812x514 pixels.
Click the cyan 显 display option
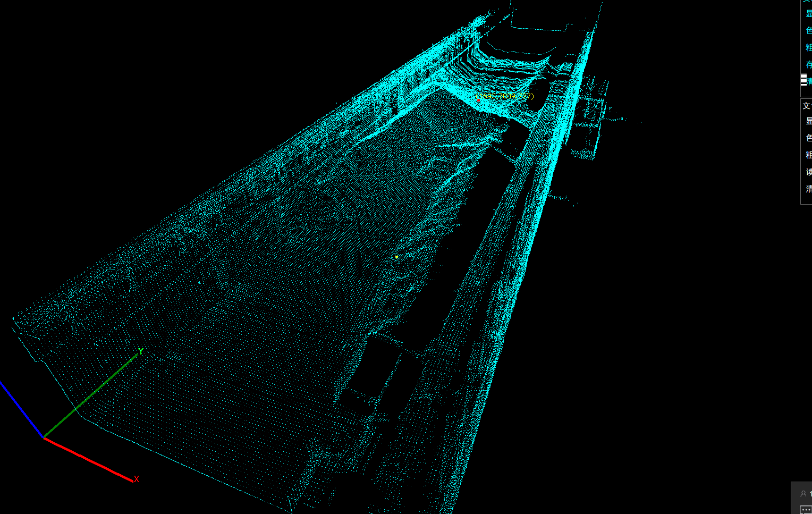(808, 14)
